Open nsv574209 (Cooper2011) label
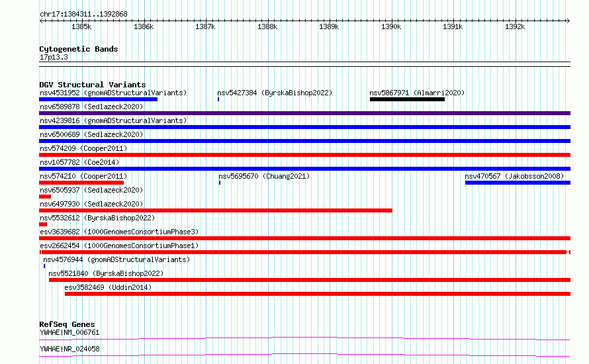The height and width of the screenshot is (364, 589). (83, 148)
